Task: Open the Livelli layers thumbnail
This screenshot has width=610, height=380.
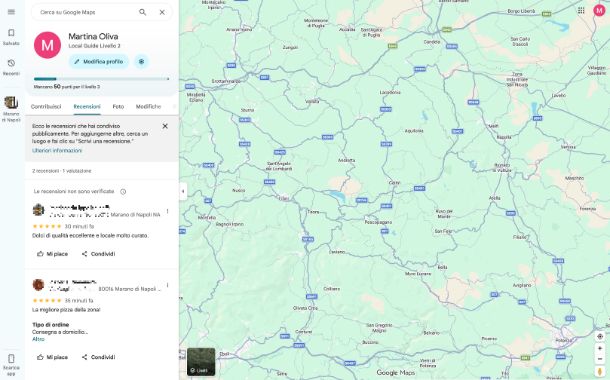Action: [201, 362]
